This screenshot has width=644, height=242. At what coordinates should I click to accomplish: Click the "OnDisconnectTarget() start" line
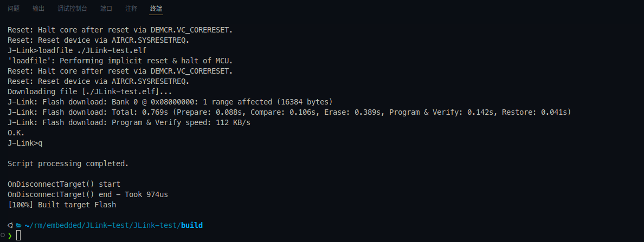click(64, 184)
